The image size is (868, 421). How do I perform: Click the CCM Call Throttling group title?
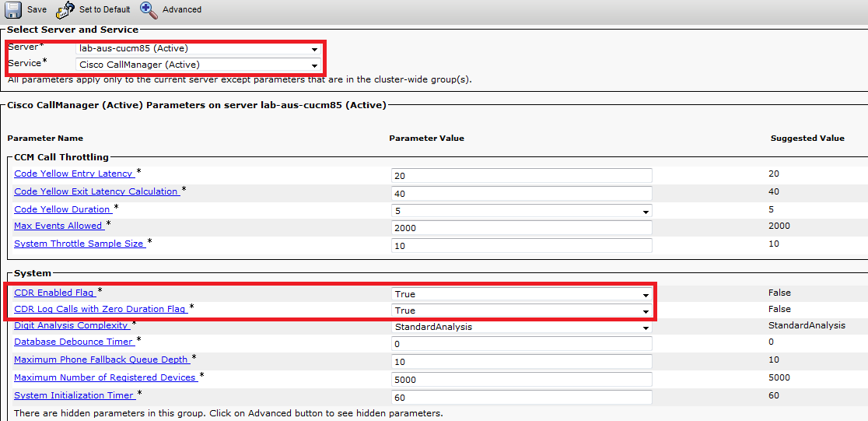tap(61, 157)
